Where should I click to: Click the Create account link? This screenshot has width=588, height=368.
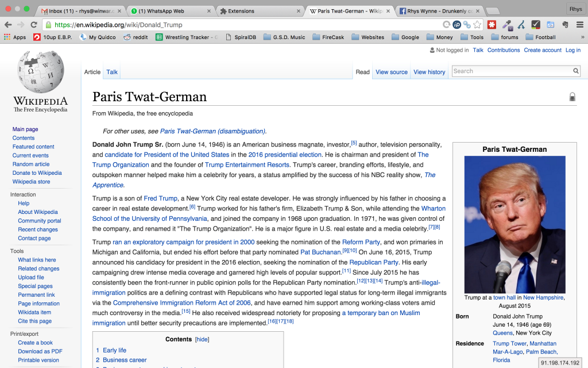point(543,51)
